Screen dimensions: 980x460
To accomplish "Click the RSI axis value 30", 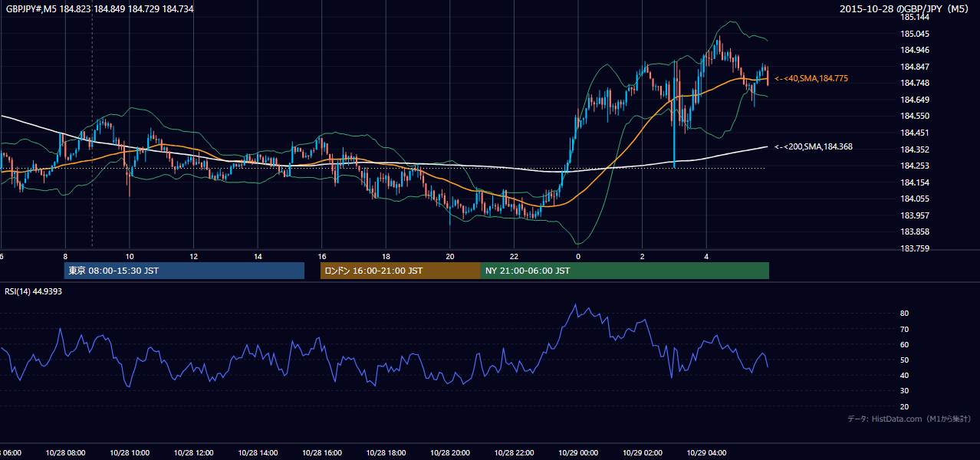I will point(905,391).
